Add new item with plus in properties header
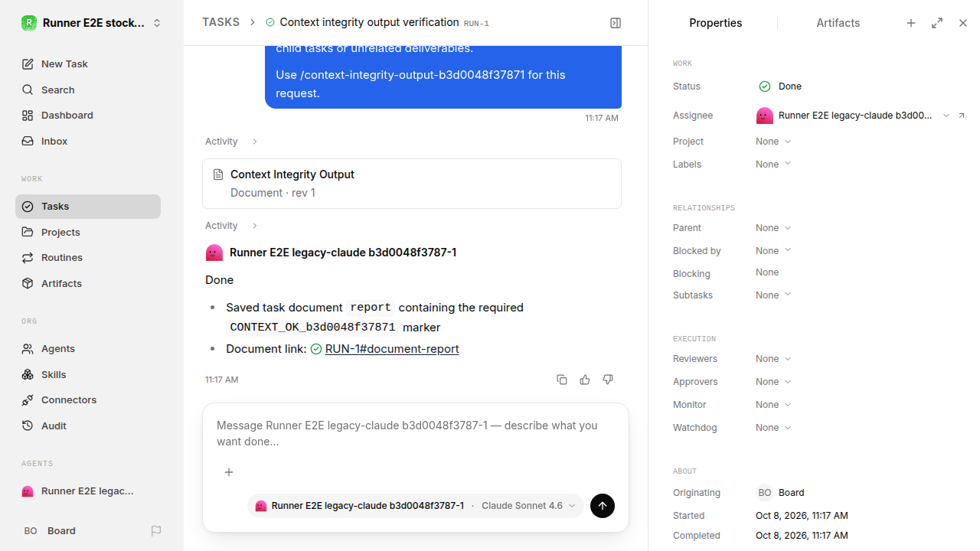980x551 pixels. coord(911,23)
